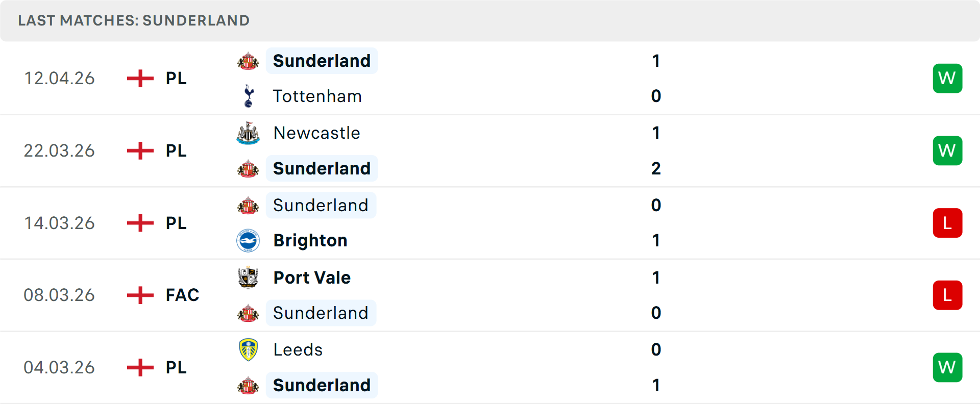Screen dimensions: 980x404
Task: Click the LAST MATCHES: SUNDERLAND header
Action: tap(134, 20)
